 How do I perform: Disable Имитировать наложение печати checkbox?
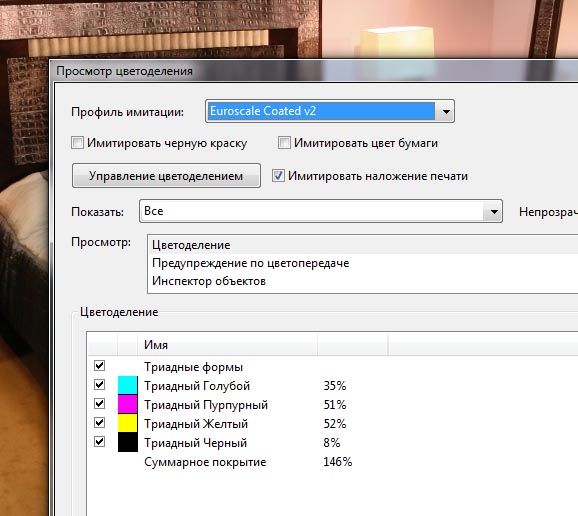pyautogui.click(x=278, y=175)
